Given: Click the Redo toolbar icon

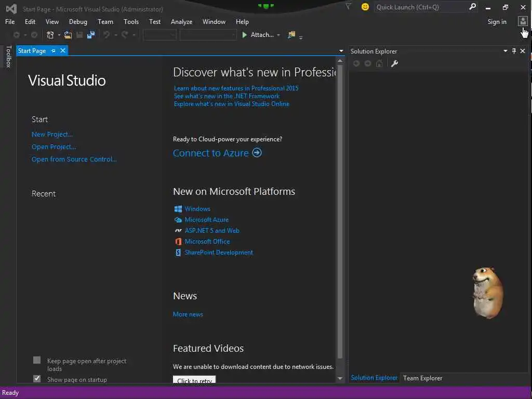Looking at the screenshot, I should (x=125, y=35).
